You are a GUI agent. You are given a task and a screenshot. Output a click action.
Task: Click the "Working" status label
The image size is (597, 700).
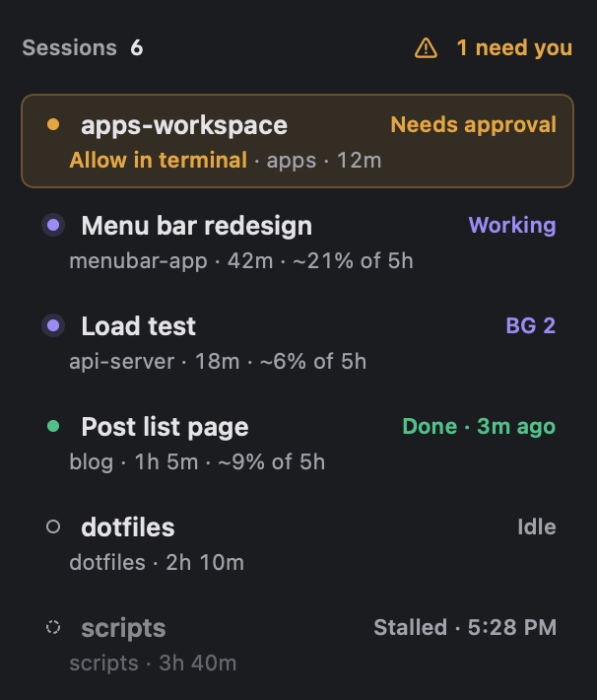point(512,225)
